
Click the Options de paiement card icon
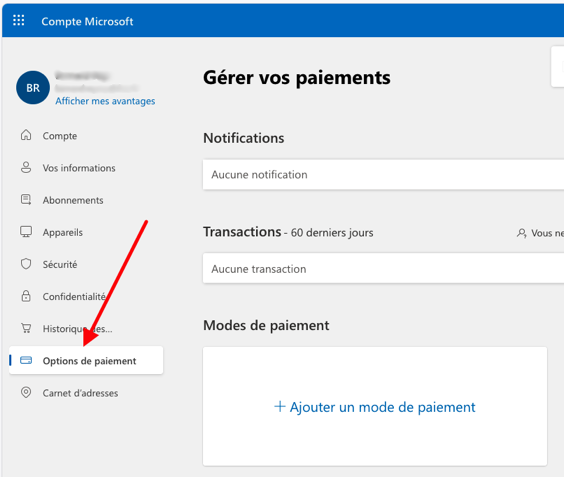tap(26, 360)
